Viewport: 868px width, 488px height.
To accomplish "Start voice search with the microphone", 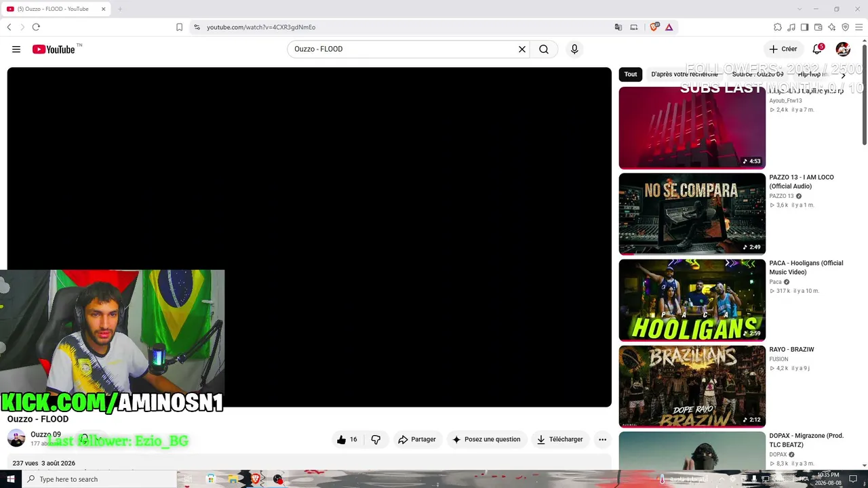I will [x=574, y=49].
